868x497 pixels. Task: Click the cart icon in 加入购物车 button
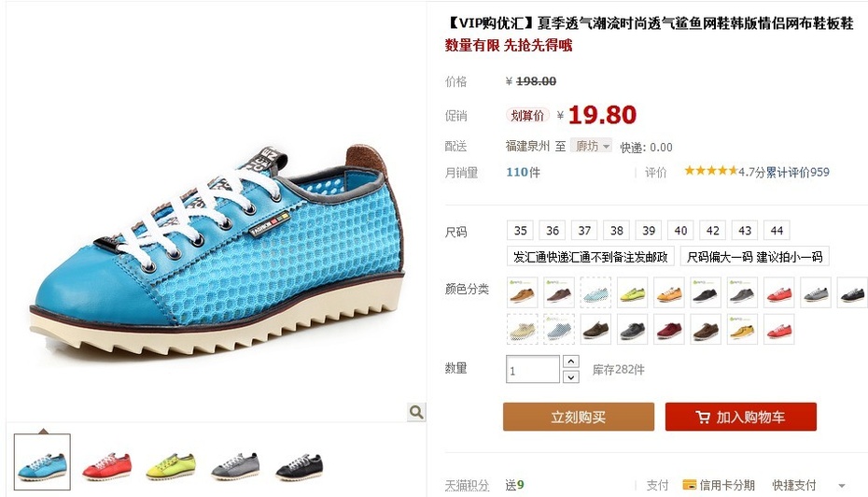point(703,418)
